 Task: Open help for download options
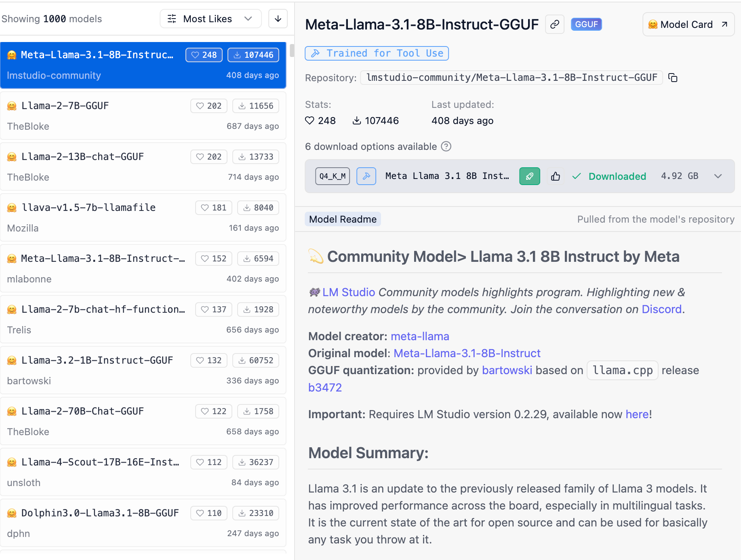pyautogui.click(x=446, y=146)
